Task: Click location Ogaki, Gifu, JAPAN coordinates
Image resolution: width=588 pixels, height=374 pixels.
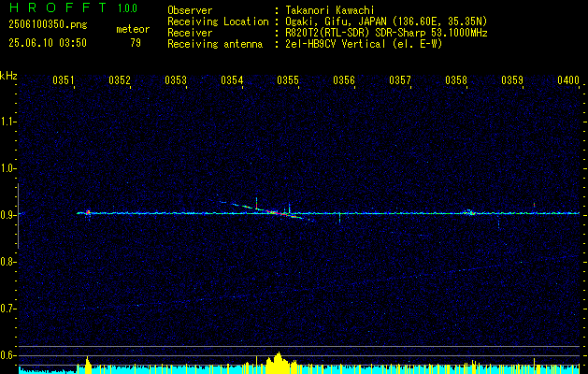Action: (x=386, y=22)
